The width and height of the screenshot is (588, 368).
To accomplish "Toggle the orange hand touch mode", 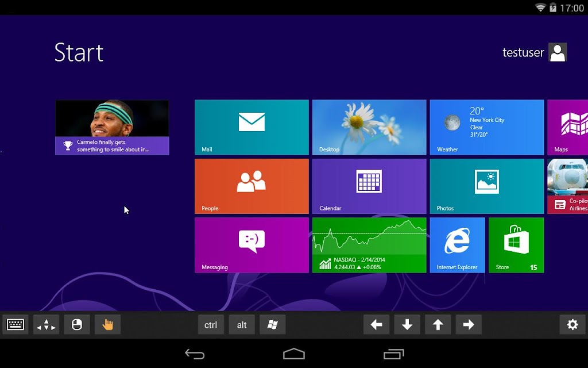I will coord(107,324).
